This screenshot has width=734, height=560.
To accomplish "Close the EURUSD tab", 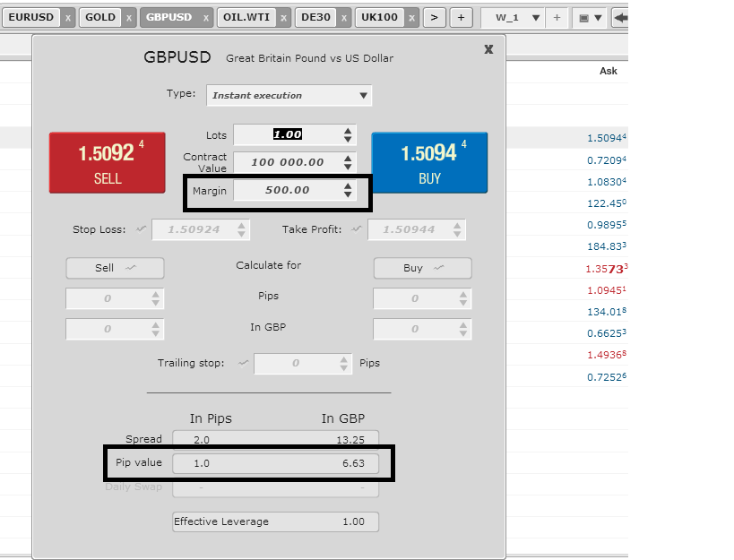I will [68, 18].
